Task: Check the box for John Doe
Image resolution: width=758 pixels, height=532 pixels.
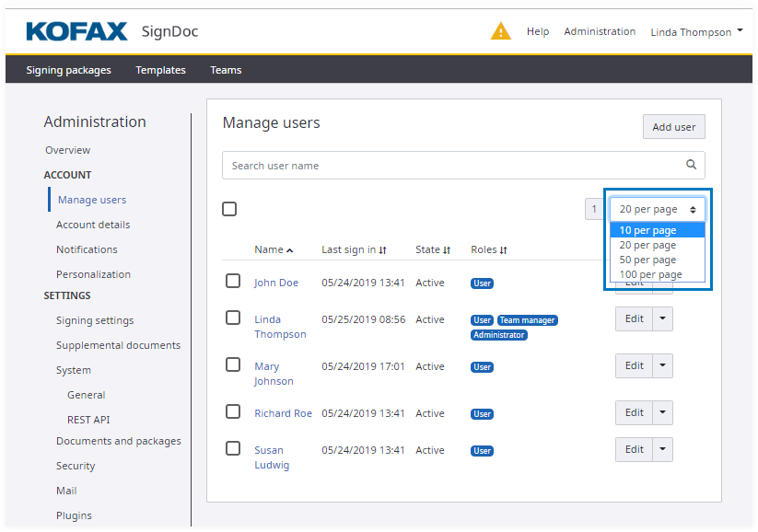Action: (233, 281)
